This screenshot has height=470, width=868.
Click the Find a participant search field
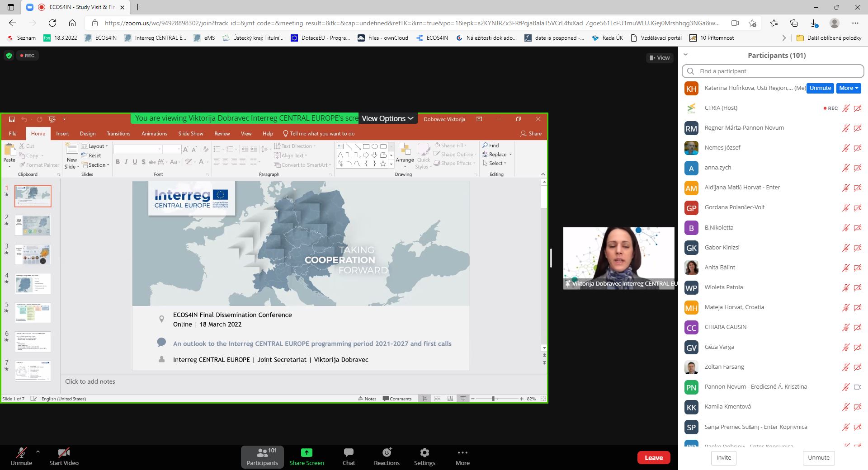[773, 71]
